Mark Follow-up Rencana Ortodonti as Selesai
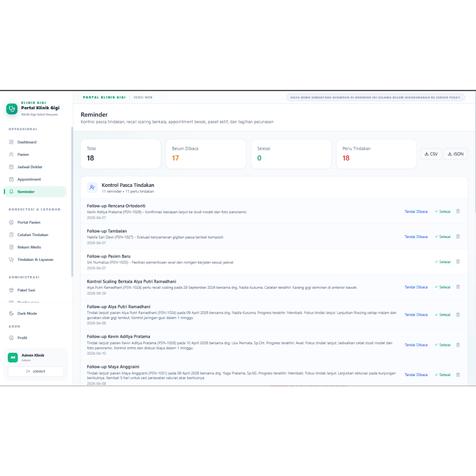The height and width of the screenshot is (476, 476). 443,212
